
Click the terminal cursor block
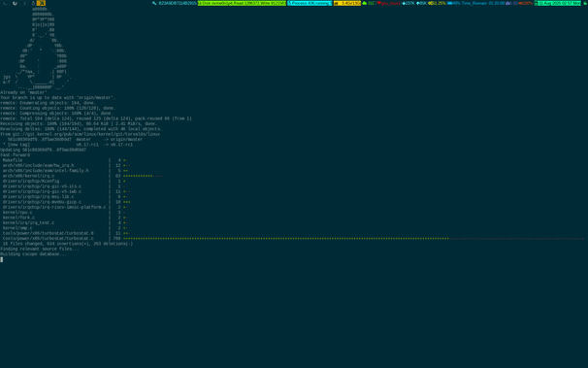[x=2, y=259]
